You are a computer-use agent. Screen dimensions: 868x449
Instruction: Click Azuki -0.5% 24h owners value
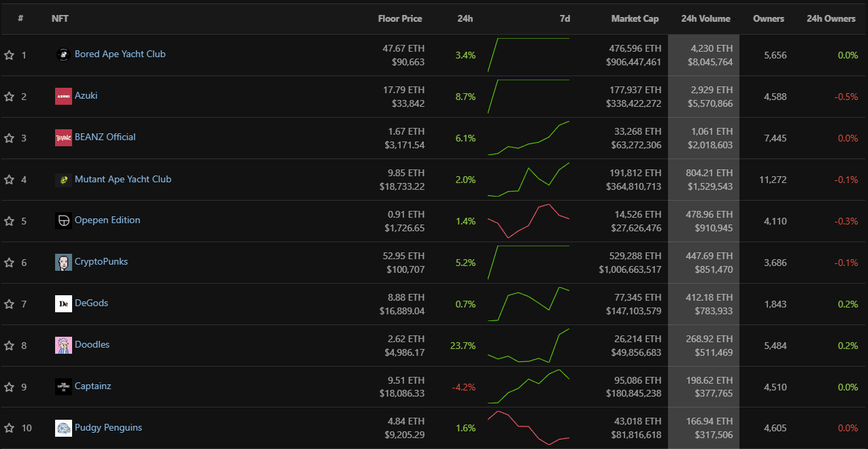point(846,97)
